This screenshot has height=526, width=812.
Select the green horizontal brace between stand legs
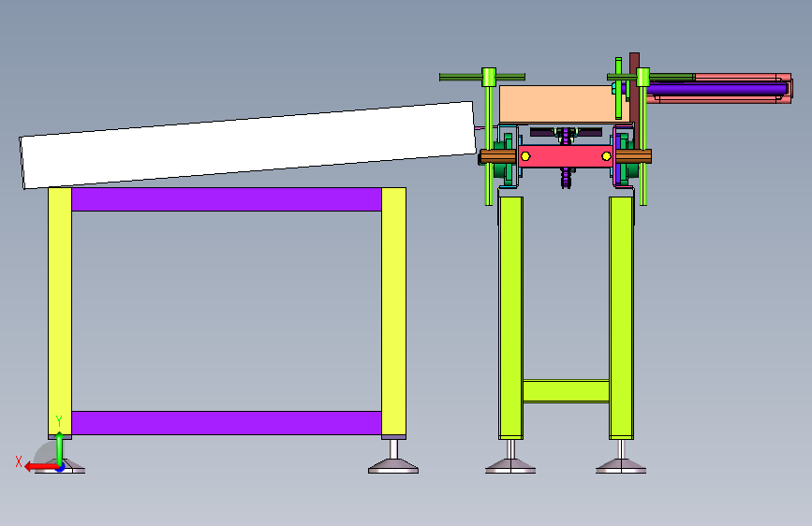(x=566, y=391)
